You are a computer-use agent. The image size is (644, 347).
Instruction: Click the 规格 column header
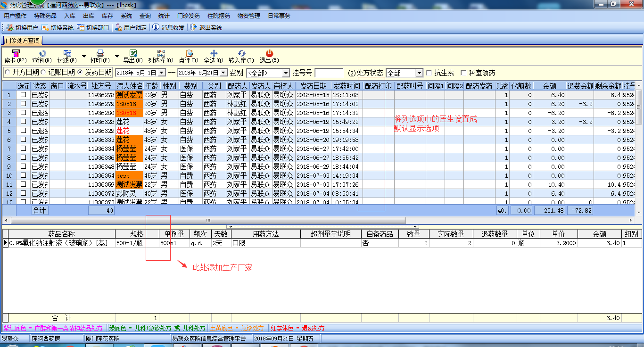[x=137, y=234]
